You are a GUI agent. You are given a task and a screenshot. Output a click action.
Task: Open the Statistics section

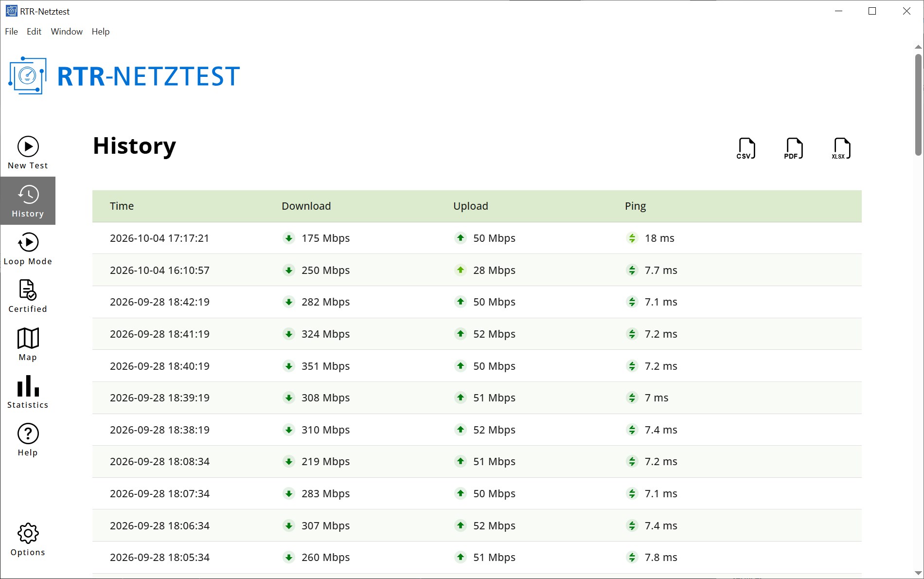pos(28,392)
